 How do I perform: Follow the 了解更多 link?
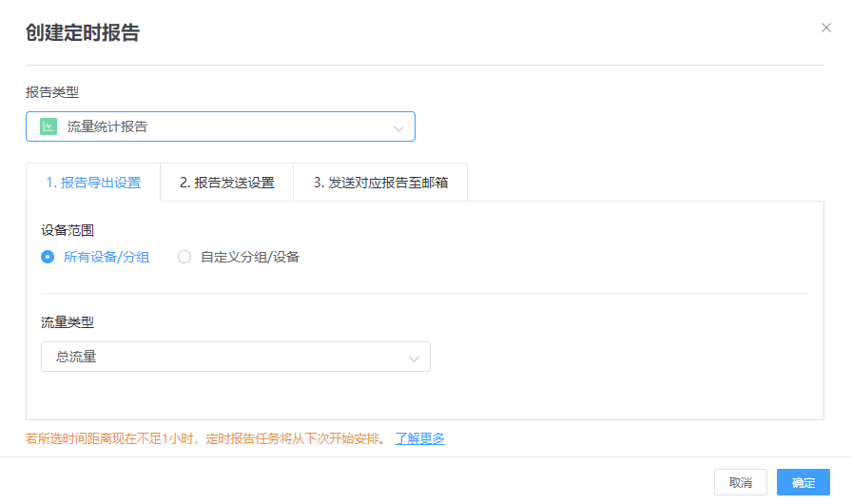click(x=419, y=438)
